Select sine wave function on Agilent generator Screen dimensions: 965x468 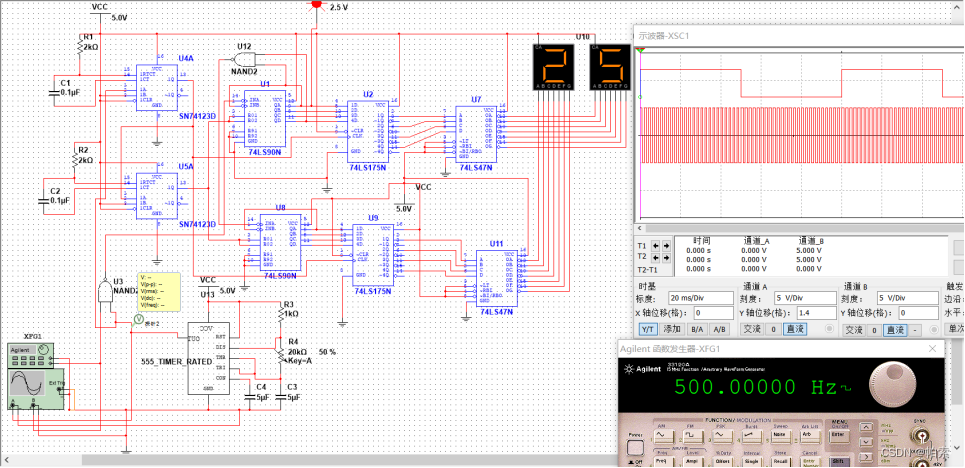click(x=663, y=435)
